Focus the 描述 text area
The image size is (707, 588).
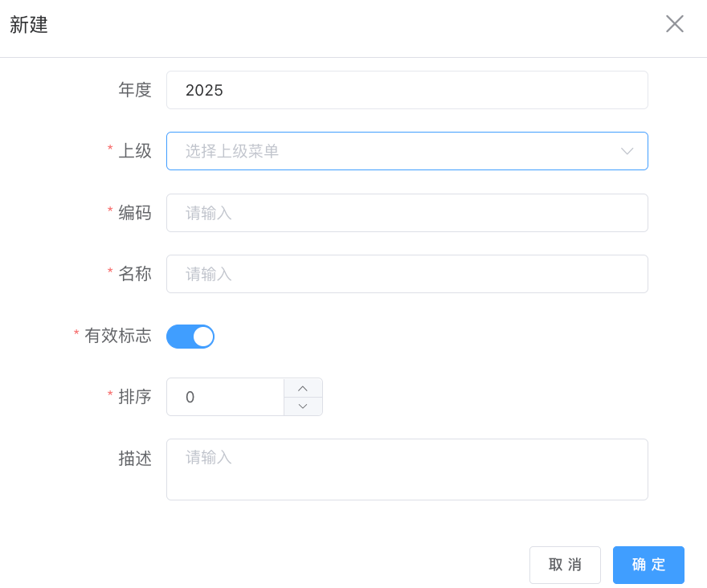pos(407,469)
